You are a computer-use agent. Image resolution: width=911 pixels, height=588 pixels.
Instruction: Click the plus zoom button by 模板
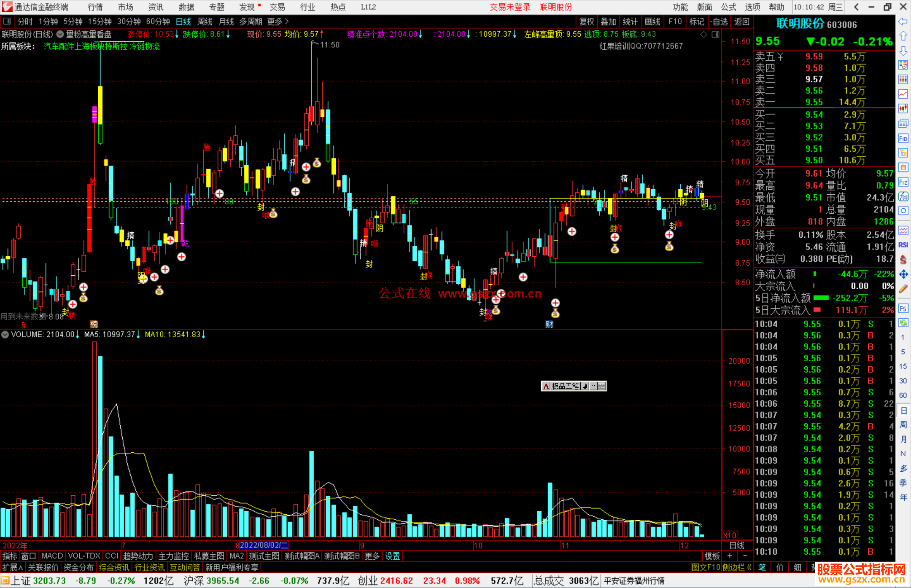point(730,556)
